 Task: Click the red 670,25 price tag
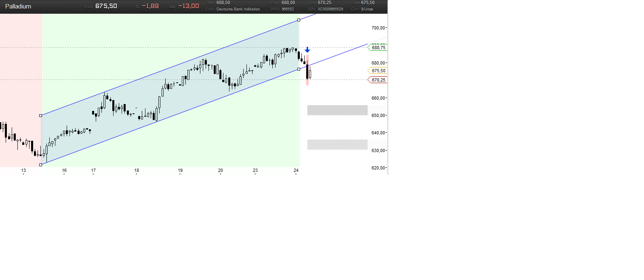click(x=378, y=80)
